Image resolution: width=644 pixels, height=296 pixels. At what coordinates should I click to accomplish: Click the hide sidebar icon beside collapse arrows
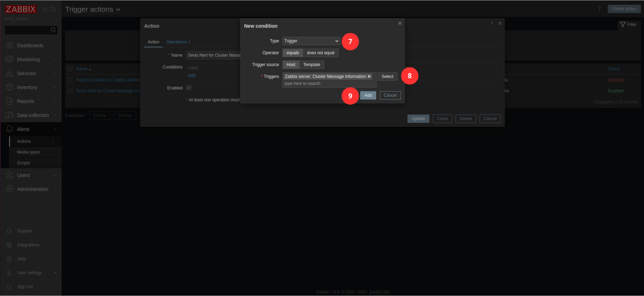tap(53, 9)
